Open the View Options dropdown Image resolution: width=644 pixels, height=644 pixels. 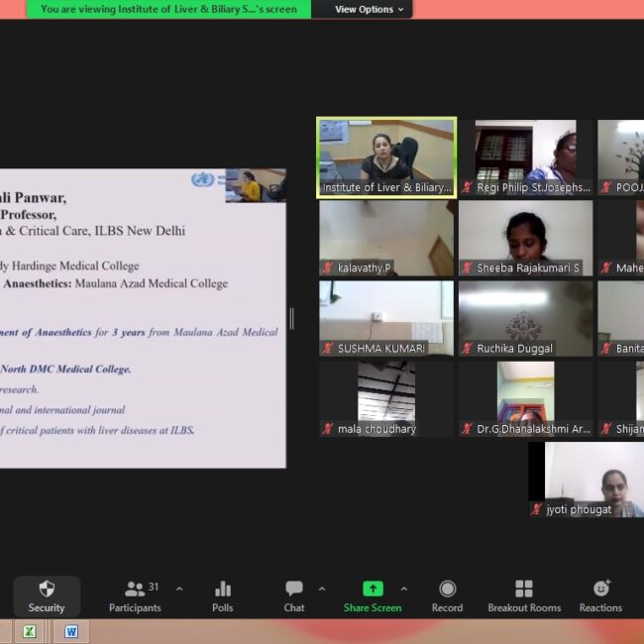click(x=370, y=9)
